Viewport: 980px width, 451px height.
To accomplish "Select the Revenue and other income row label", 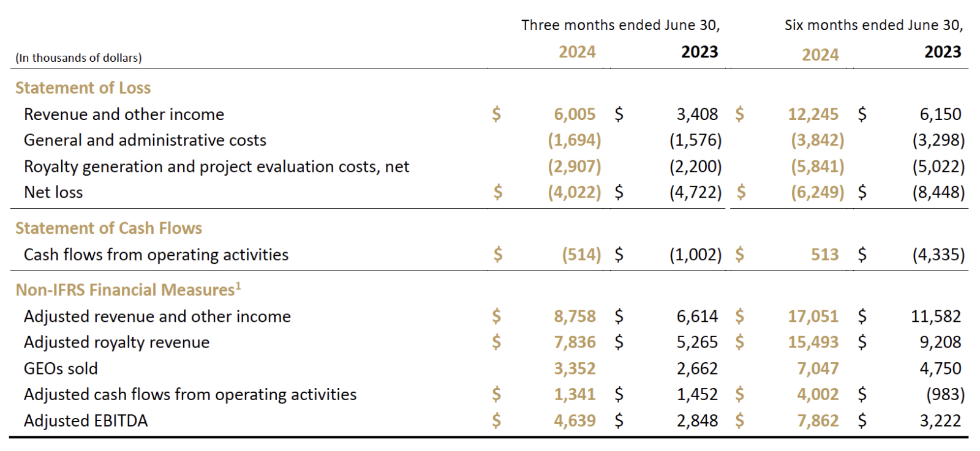I will pyautogui.click(x=124, y=114).
